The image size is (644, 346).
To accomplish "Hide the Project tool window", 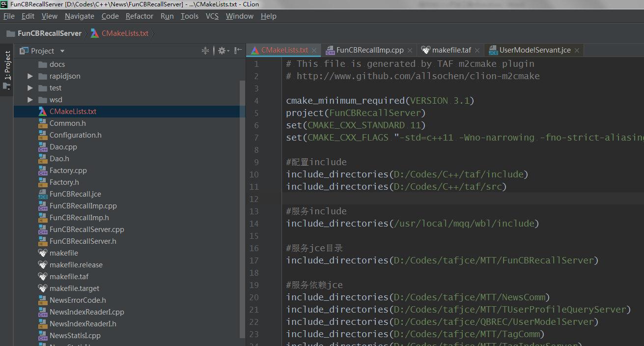I will pos(238,50).
